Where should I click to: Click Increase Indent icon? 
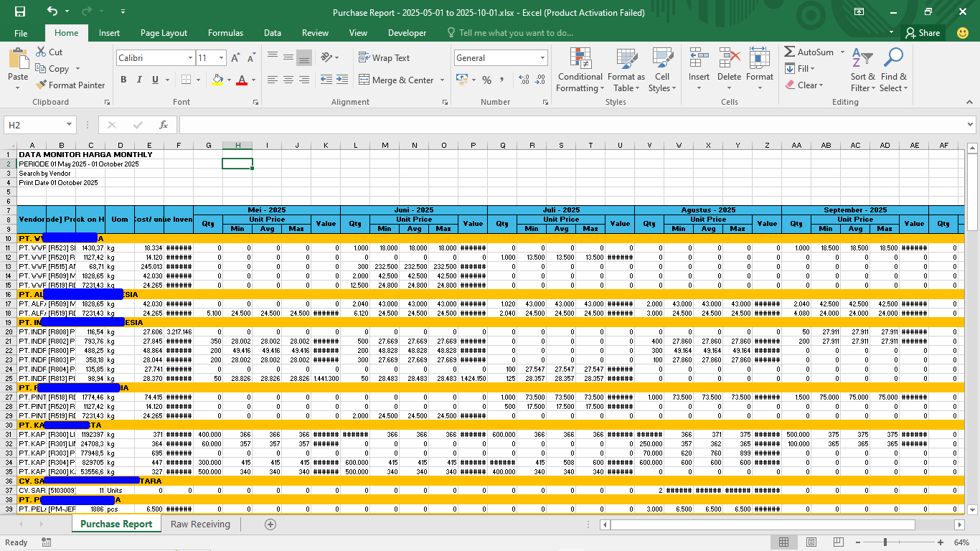click(341, 80)
